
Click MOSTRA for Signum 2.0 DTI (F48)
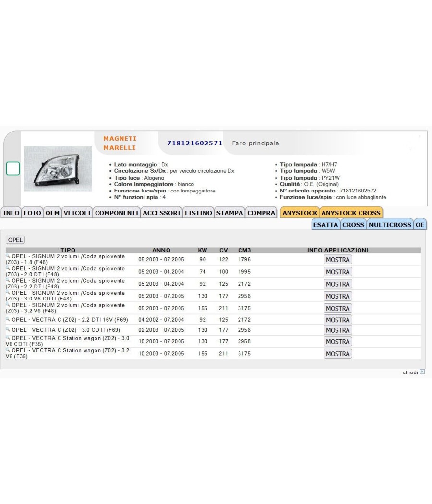337,272
